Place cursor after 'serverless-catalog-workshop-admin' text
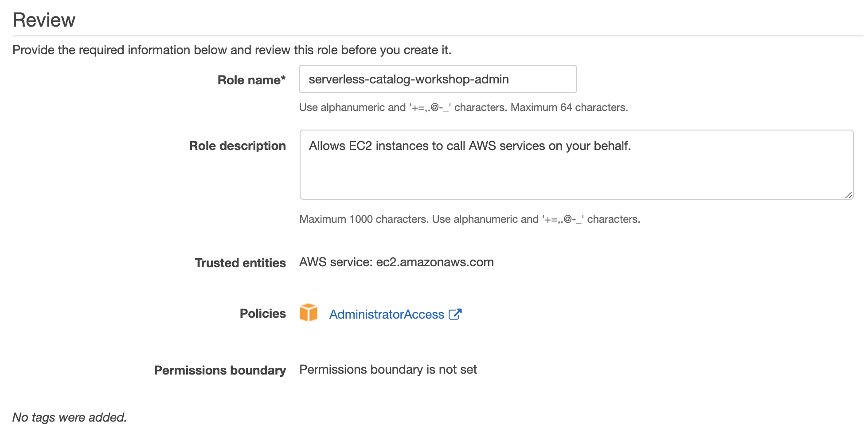The height and width of the screenshot is (434, 868). click(510, 79)
